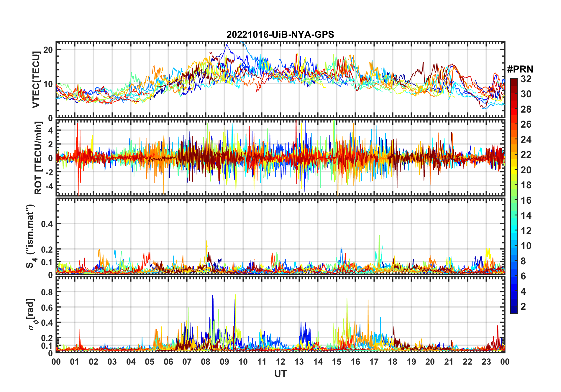Click x-axis tick label 05
The width and height of the screenshot is (561, 392).
(150, 362)
